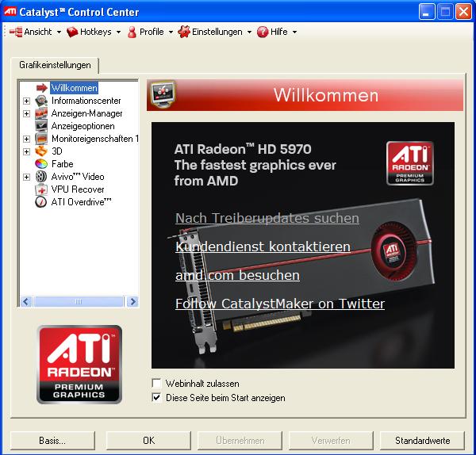The height and width of the screenshot is (455, 476).
Task: Open the Profile menu
Action: click(151, 32)
